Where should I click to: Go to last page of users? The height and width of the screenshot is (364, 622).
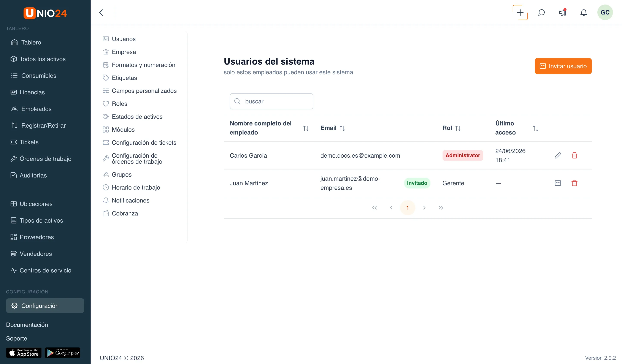[441, 208]
